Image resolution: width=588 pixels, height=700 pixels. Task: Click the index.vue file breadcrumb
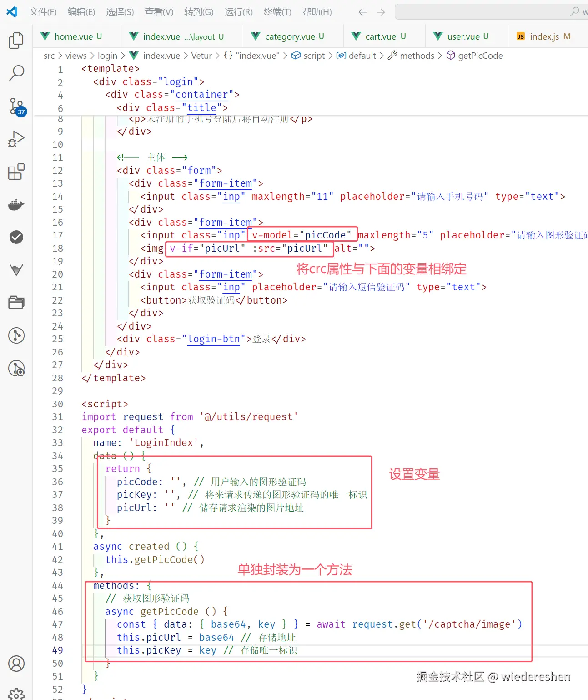point(155,56)
